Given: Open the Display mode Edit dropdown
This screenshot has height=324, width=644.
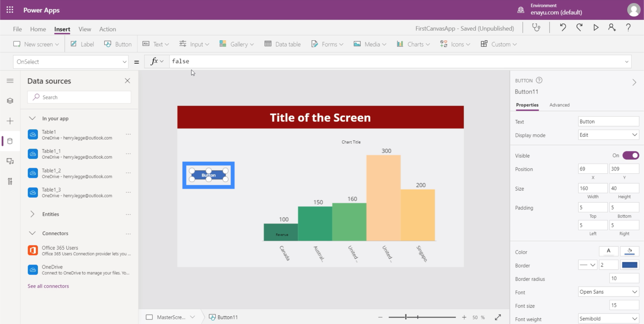Looking at the screenshot, I should [x=608, y=135].
